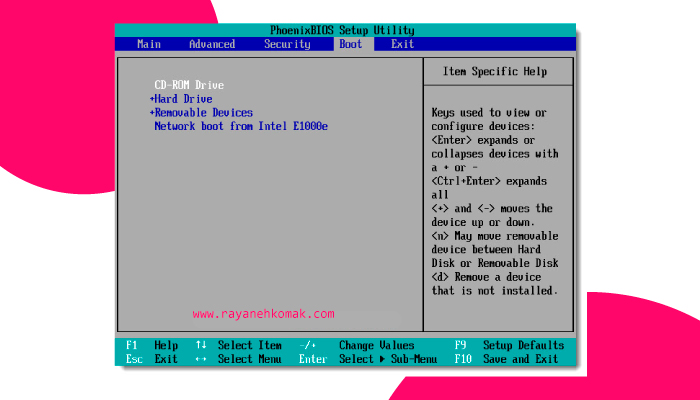
Task: Click the up-down arrows Select Item icon
Action: (x=201, y=345)
